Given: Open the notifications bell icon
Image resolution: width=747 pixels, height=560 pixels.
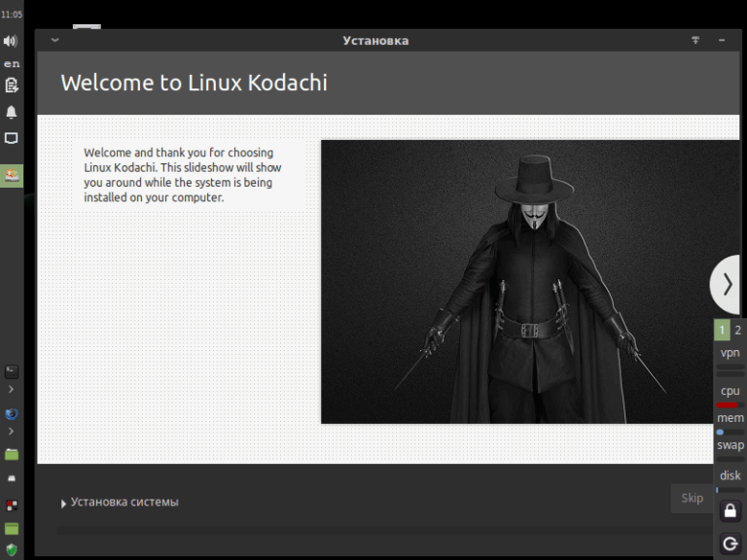Looking at the screenshot, I should tap(12, 112).
